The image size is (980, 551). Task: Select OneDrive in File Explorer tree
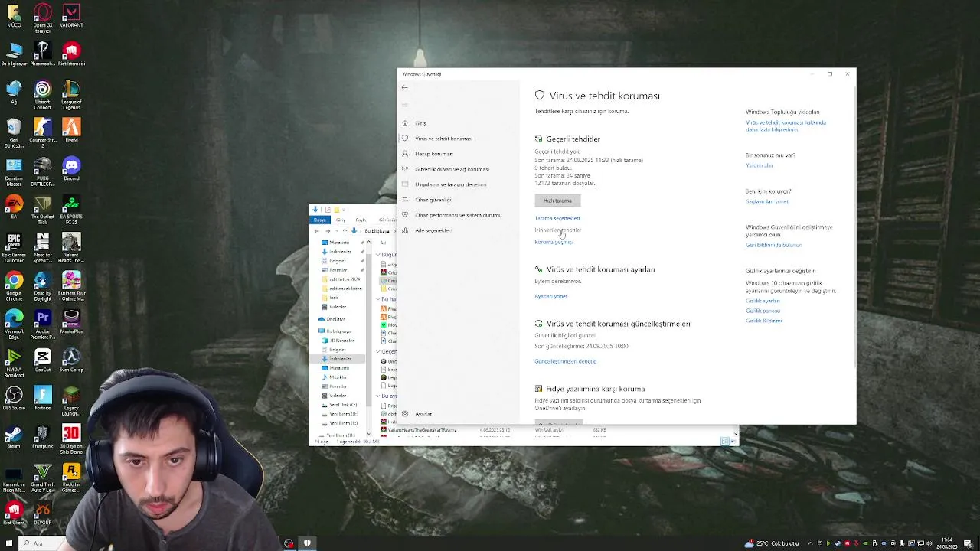coord(333,319)
